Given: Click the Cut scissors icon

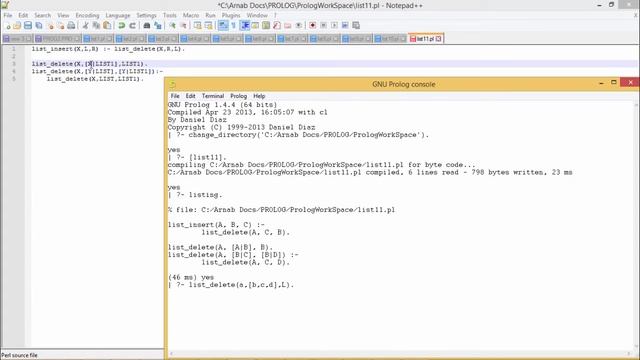Looking at the screenshot, I should pos(85,25).
